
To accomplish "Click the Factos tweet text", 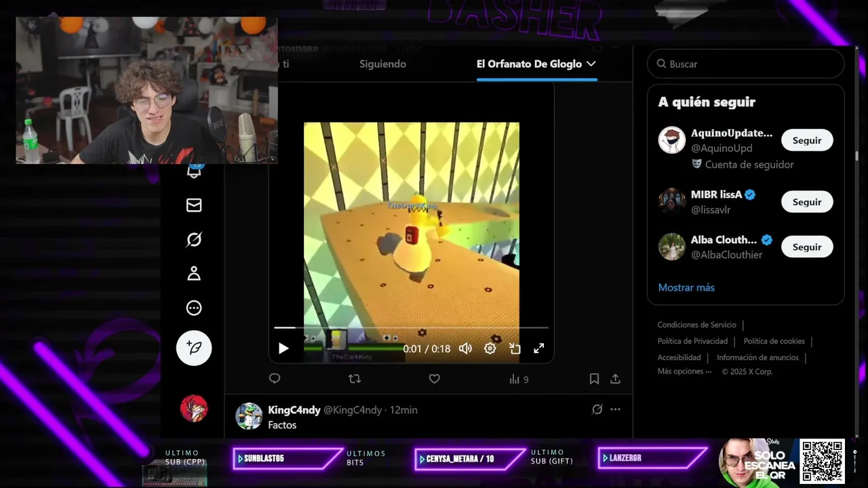I will pos(282,425).
